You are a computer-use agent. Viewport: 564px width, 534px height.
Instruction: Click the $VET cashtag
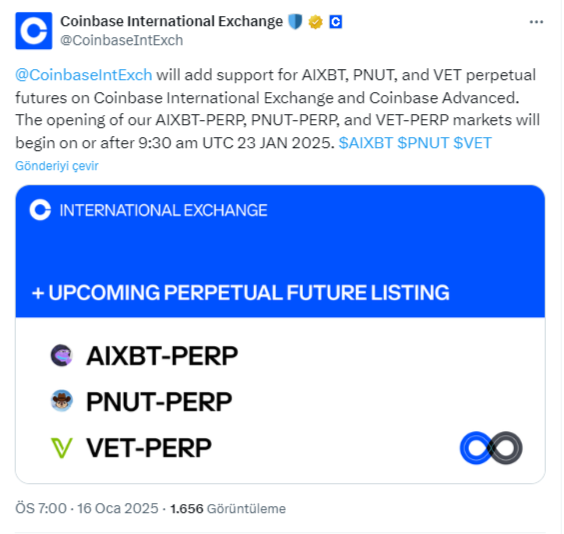pyautogui.click(x=472, y=143)
